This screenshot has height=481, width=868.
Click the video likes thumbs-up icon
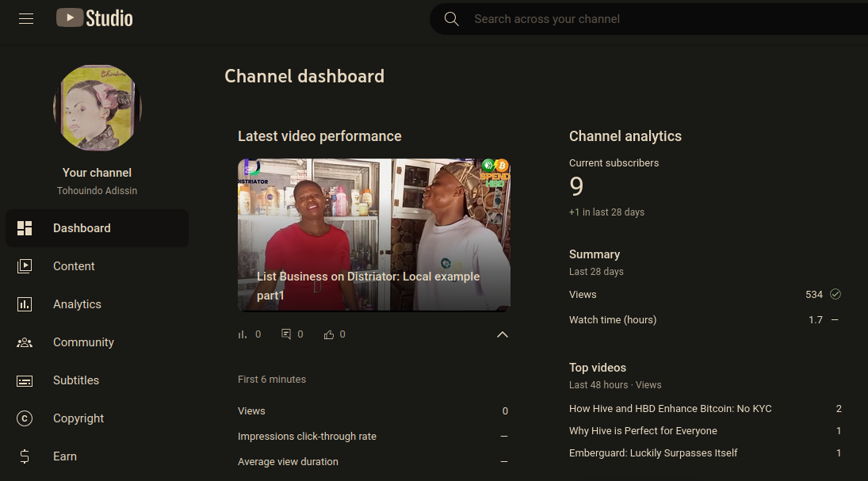tap(329, 334)
